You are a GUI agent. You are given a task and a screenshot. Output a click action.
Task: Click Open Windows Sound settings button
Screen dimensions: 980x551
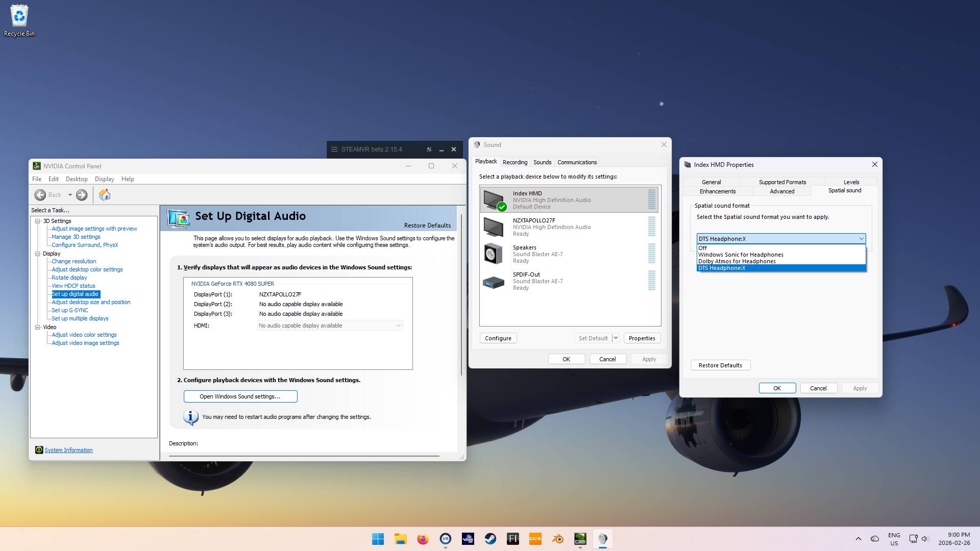[x=240, y=396]
